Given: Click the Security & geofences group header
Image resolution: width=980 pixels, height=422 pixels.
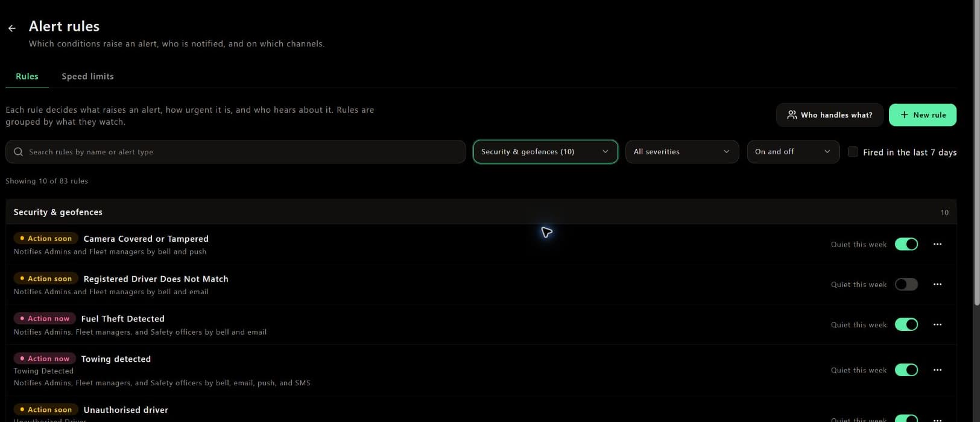Looking at the screenshot, I should 481,212.
